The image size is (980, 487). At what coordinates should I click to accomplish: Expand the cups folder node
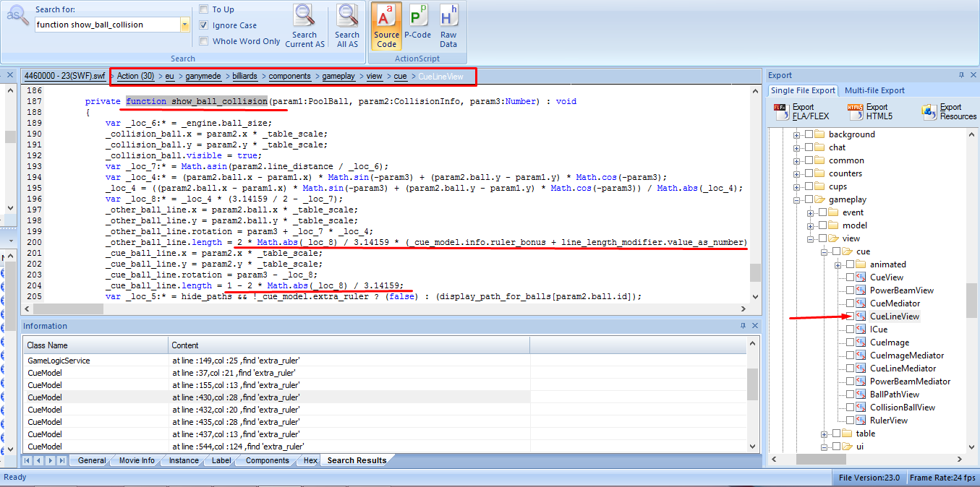click(797, 186)
